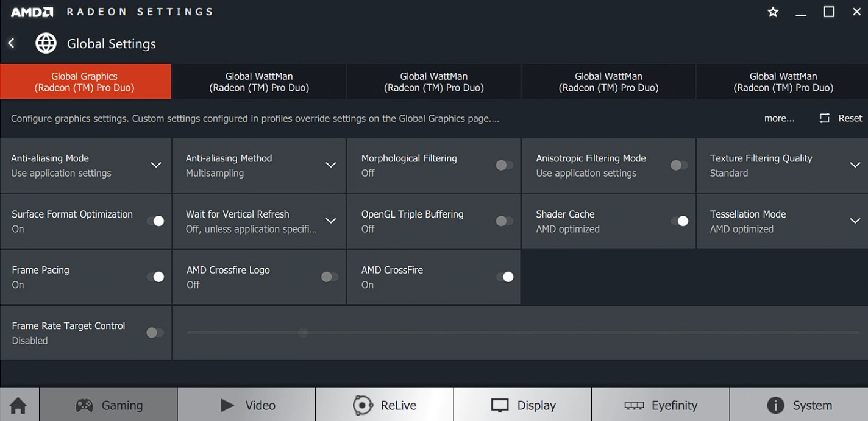Image resolution: width=868 pixels, height=421 pixels.
Task: Open the Video section with play icon
Action: point(247,405)
